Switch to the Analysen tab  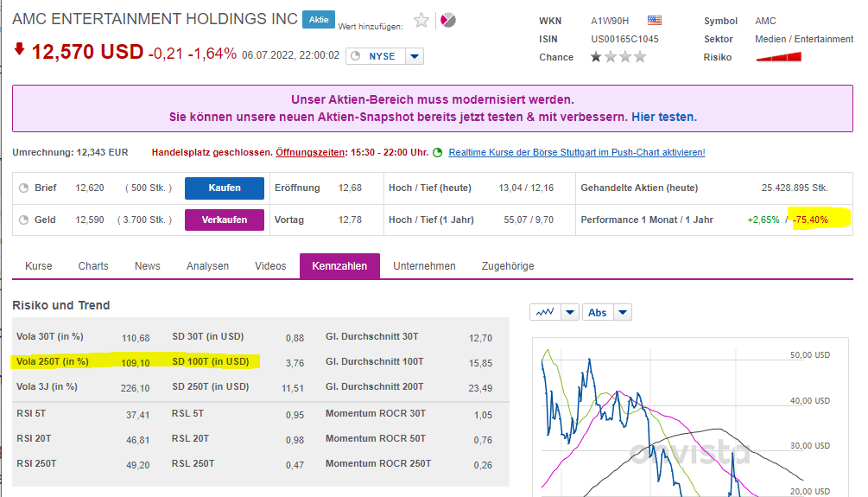pos(207,266)
